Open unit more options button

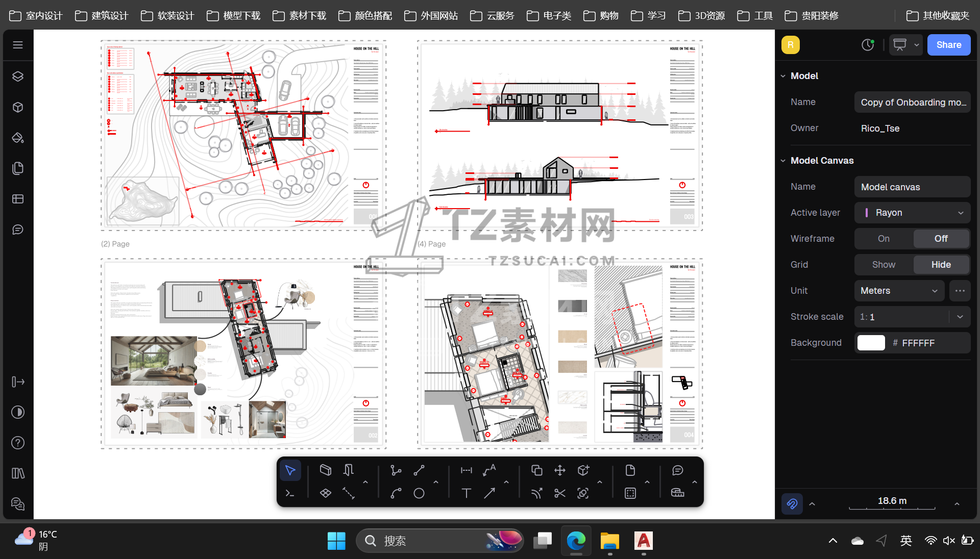pos(960,291)
